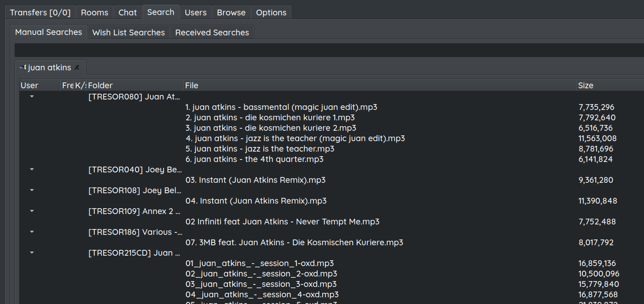Click the size value 6,141,824
The image size is (644, 304).
coord(596,159)
